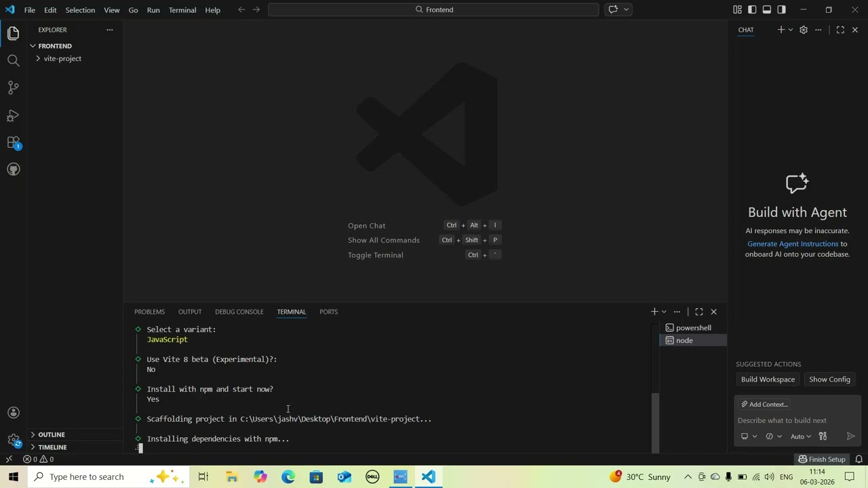Collapse the FRONTEND folder section
Viewport: 868px width, 488px height.
pyautogui.click(x=75, y=46)
